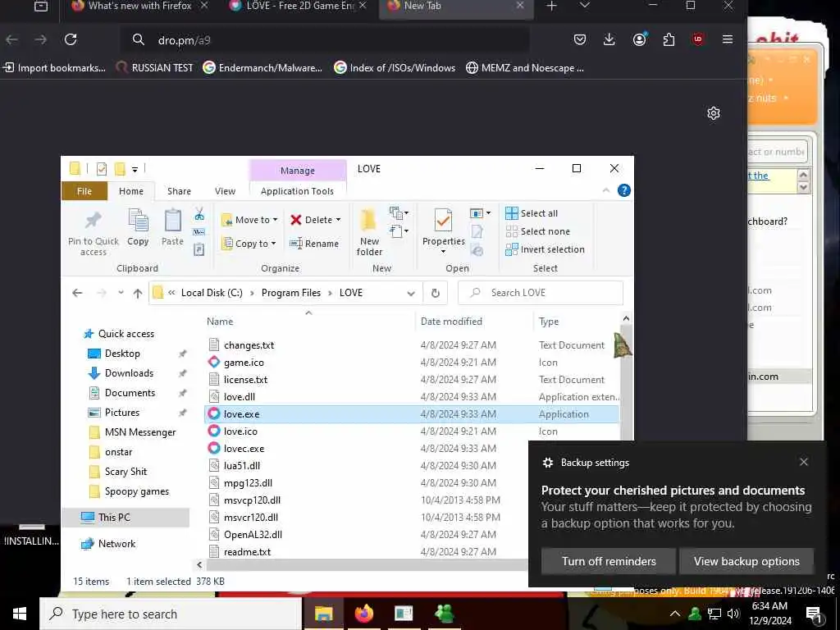The width and height of the screenshot is (840, 630).
Task: Switch to the Share ribbon tab
Action: [179, 191]
